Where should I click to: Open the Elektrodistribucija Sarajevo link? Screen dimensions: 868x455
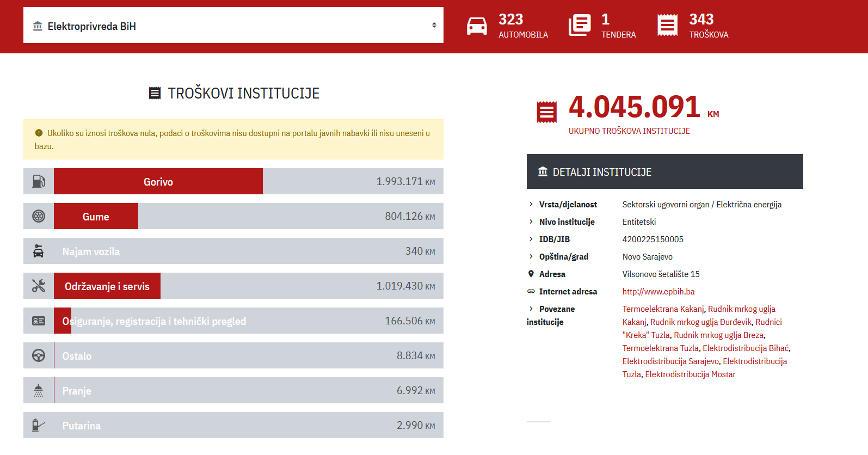(x=670, y=361)
